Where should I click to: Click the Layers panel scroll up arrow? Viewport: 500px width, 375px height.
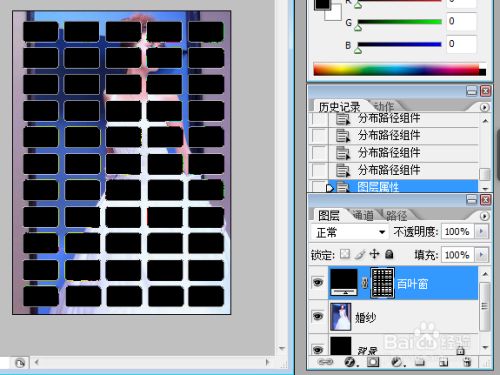(x=485, y=274)
